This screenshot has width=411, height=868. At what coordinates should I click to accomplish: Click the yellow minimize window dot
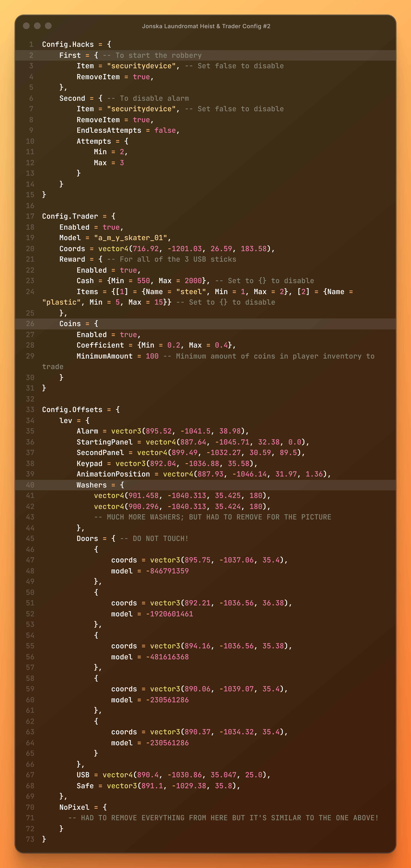click(x=37, y=26)
